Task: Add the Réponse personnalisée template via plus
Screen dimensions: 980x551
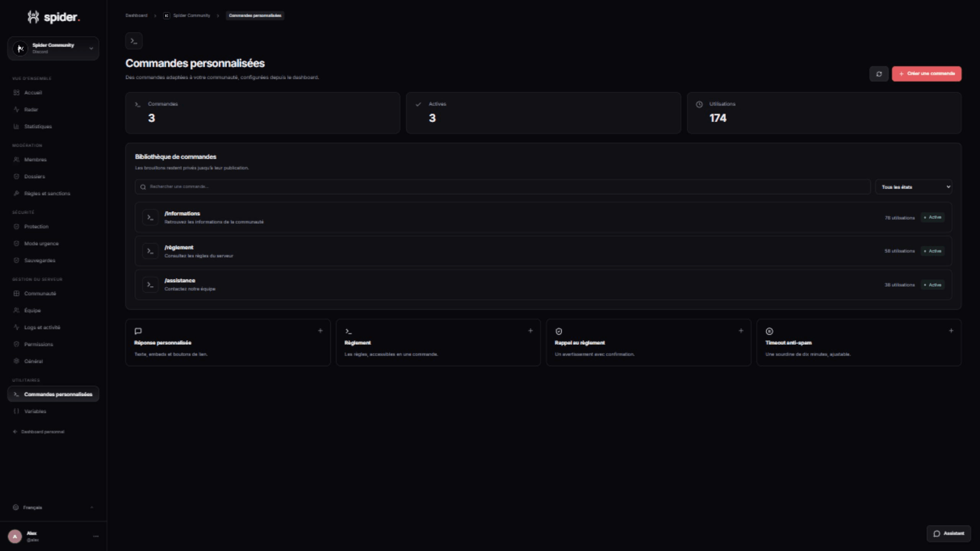Action: 320,331
